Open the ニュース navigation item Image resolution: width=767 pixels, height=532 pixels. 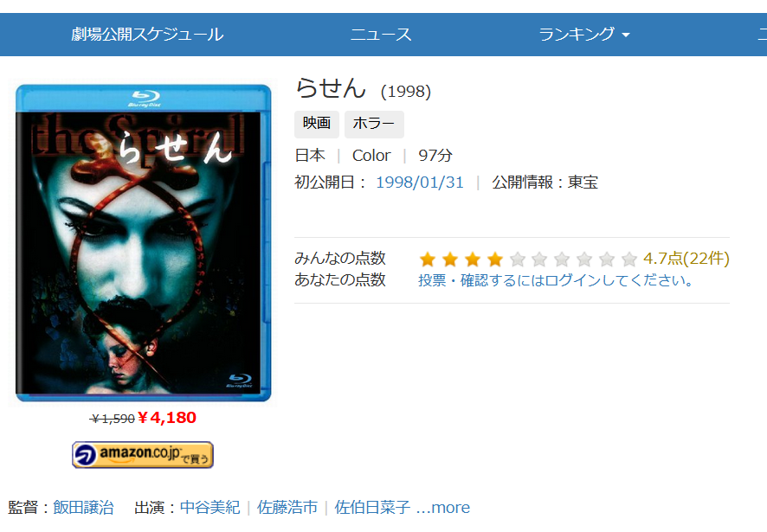381,35
